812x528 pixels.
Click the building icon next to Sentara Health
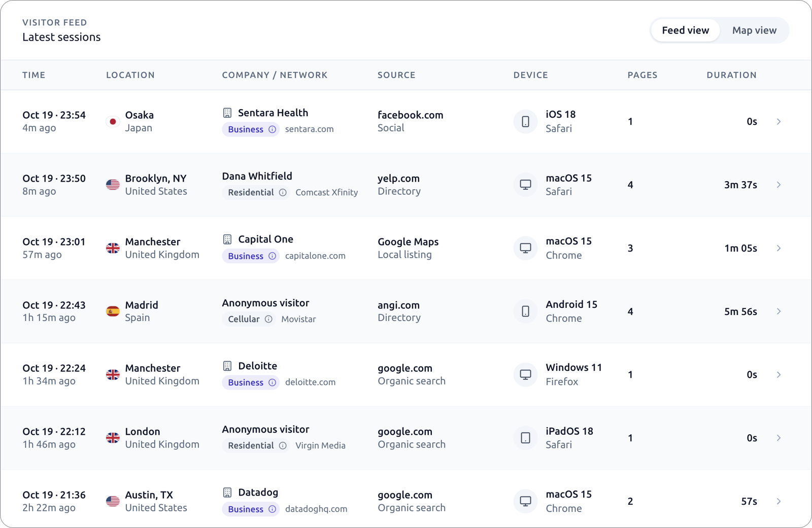(x=227, y=113)
